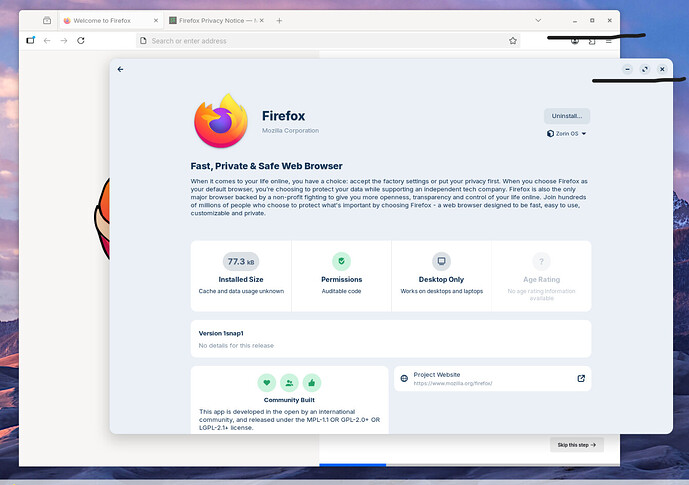Click the Community Built heart icon

coord(266,382)
